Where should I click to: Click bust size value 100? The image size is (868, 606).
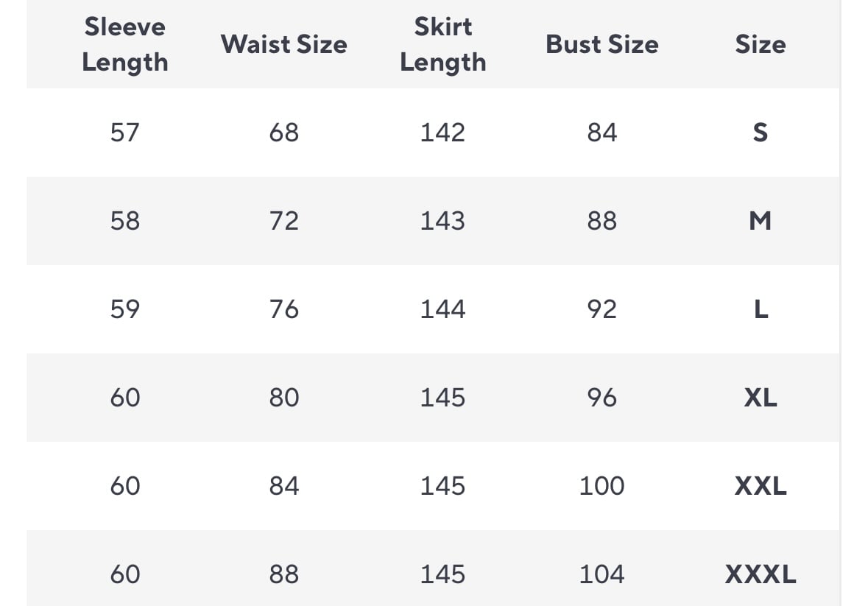click(x=601, y=486)
